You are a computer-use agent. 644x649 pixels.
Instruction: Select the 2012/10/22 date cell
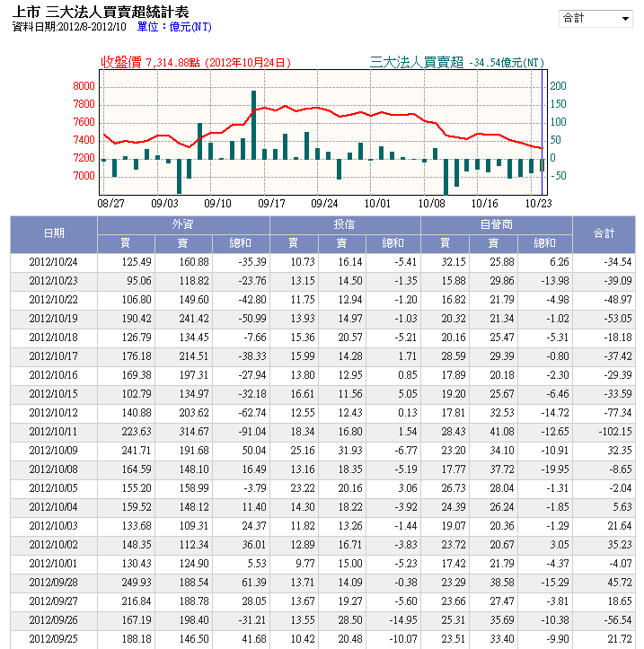point(54,300)
